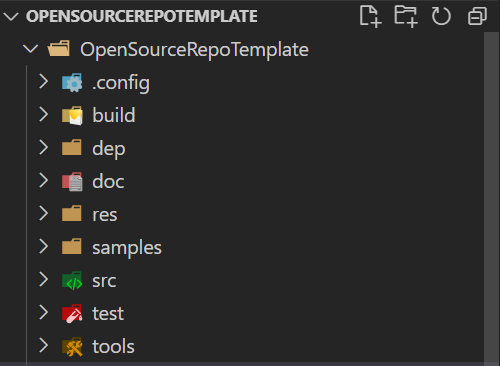Select the res folder label
The image size is (500, 366).
click(x=105, y=215)
